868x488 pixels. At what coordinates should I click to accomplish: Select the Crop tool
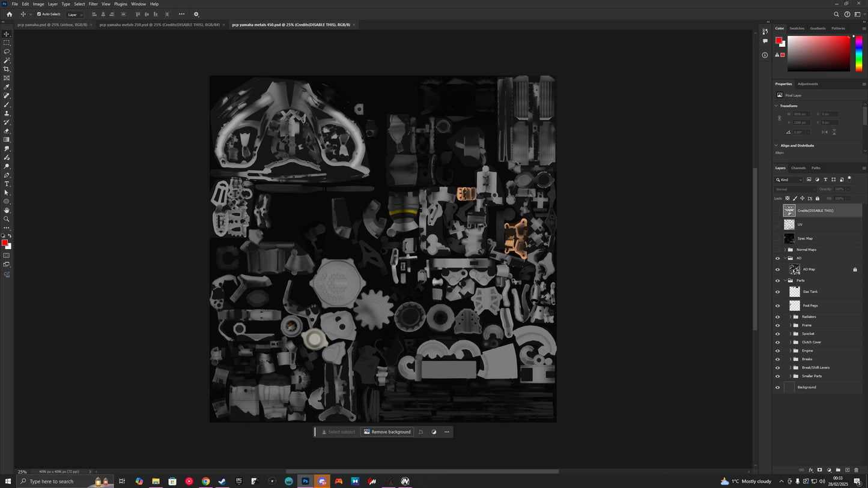click(x=7, y=69)
